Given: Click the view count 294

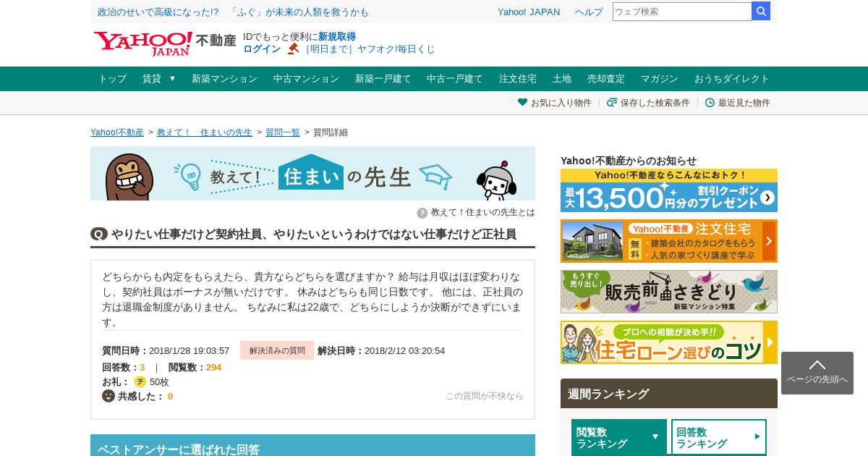Looking at the screenshot, I should [x=213, y=367].
